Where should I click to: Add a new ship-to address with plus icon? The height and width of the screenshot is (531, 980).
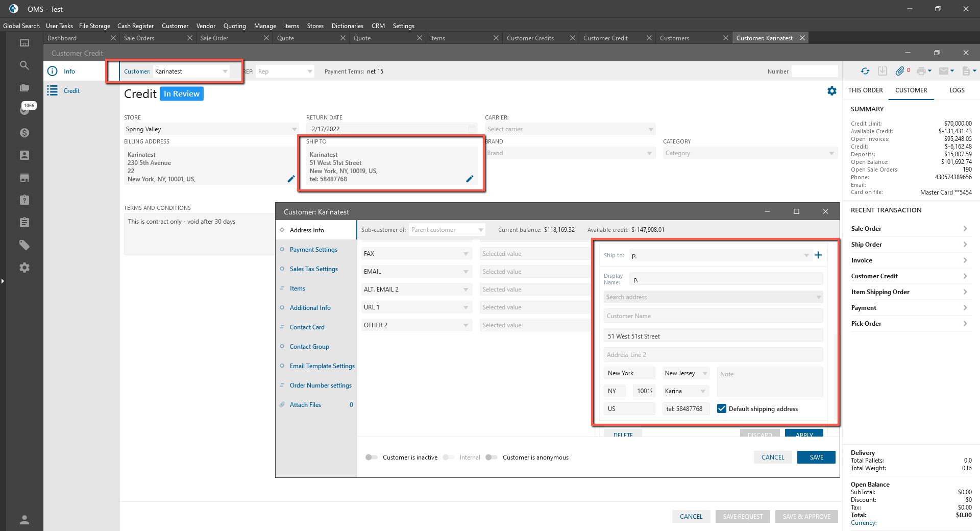[x=818, y=255]
